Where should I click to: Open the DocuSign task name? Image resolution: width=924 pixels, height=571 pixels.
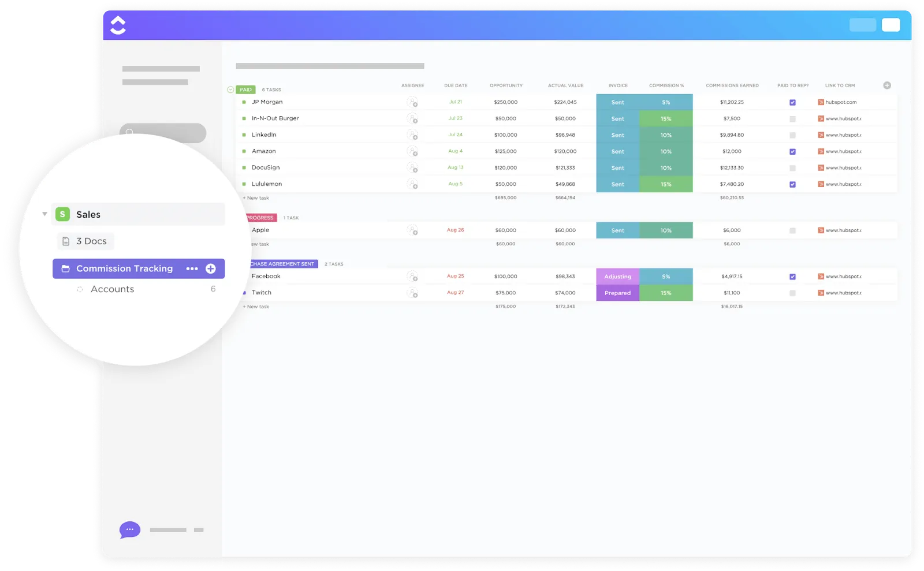pos(266,167)
